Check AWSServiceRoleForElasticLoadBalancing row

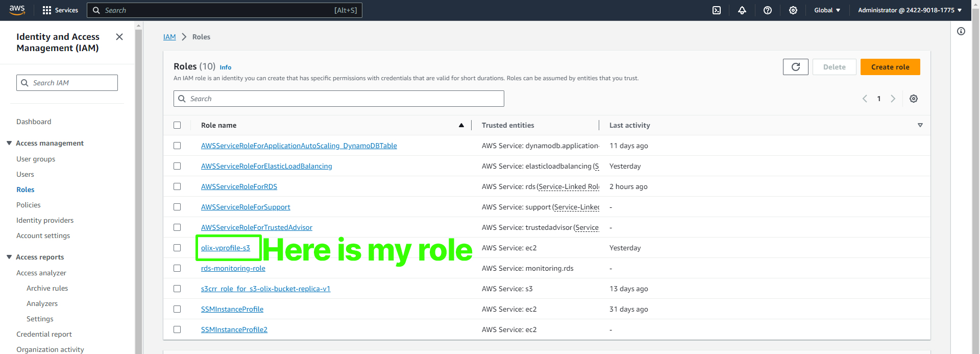click(177, 166)
